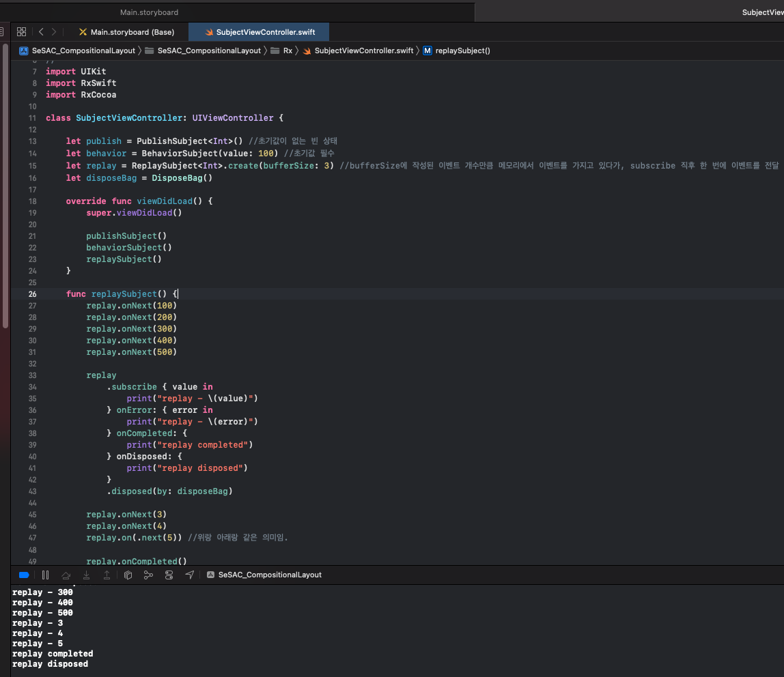Select the SubjectViewController.swift editor tab
Image resolution: width=784 pixels, height=677 pixels.
point(259,32)
